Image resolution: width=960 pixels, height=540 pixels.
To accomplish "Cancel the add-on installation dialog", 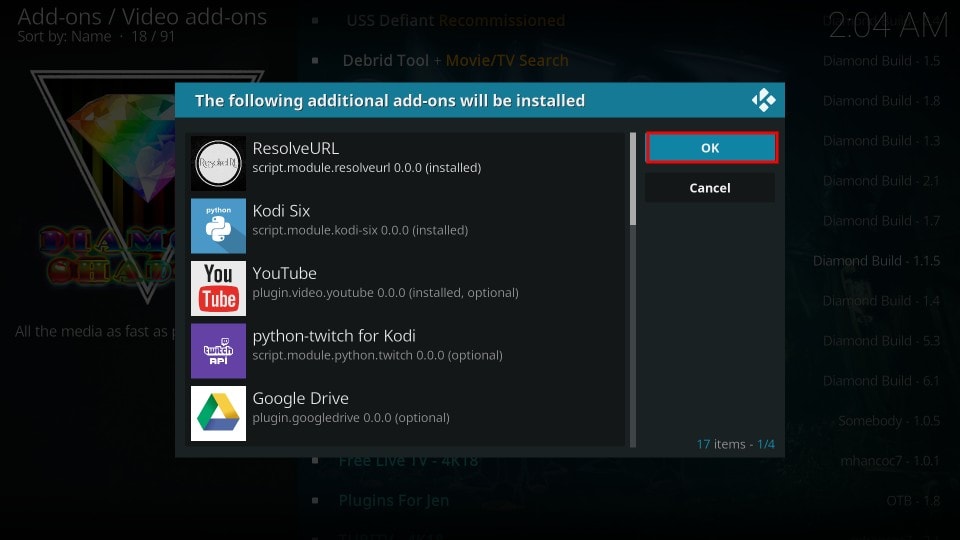I will coord(710,188).
